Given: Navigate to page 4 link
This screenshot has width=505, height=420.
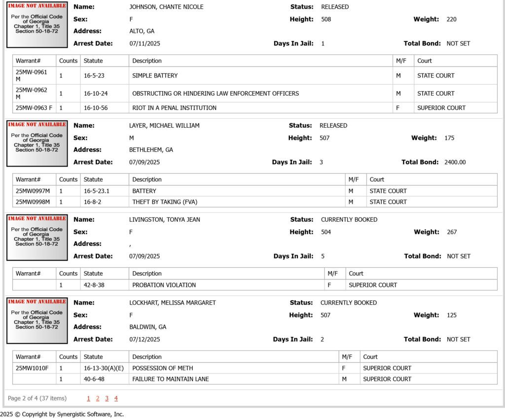Looking at the screenshot, I should [x=116, y=398].
